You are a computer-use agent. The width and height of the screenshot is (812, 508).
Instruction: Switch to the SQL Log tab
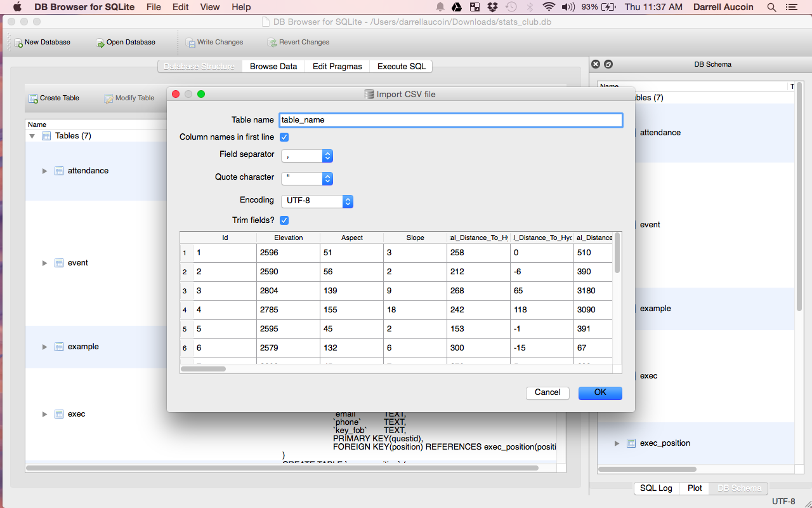tap(656, 488)
